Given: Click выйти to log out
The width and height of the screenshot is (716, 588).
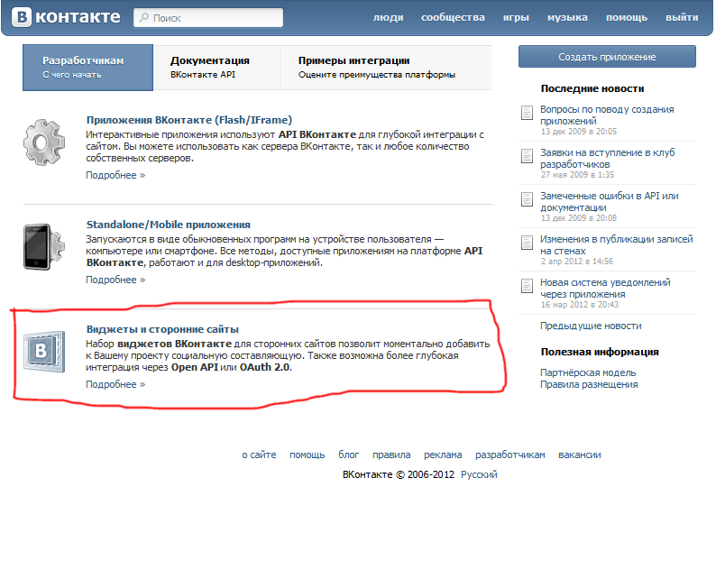Looking at the screenshot, I should click(x=682, y=17).
